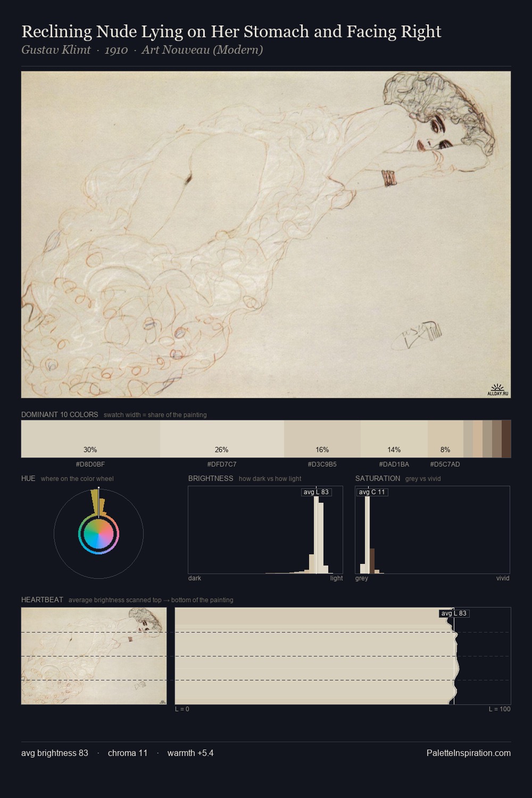
Task: Click the avg L 83 marker in heartbeat chart
Action: coord(454,613)
